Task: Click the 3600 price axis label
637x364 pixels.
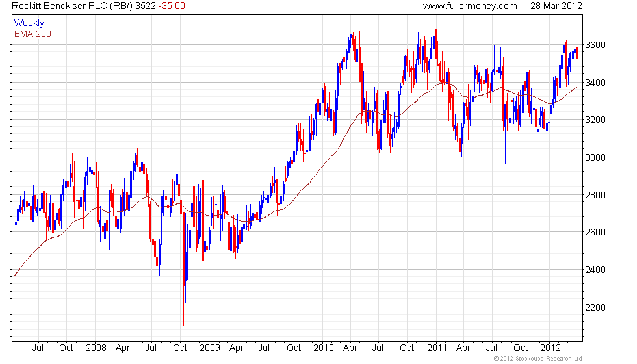Action: [595, 45]
